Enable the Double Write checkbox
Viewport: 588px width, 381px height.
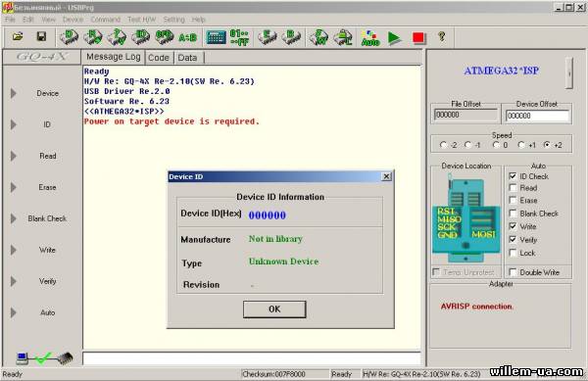pyautogui.click(x=513, y=272)
